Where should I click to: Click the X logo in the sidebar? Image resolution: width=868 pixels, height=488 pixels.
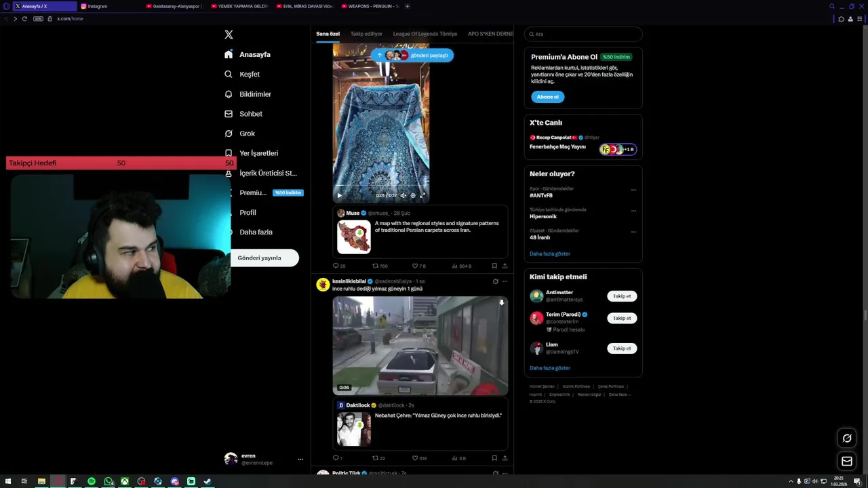(x=229, y=35)
